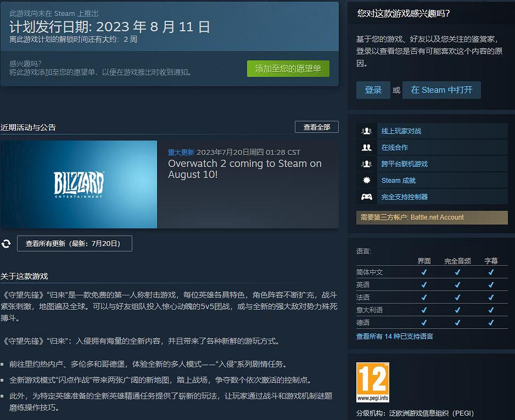The height and width of the screenshot is (420, 515).
Task: Click 查看全部 to view all announcements
Action: 317,127
